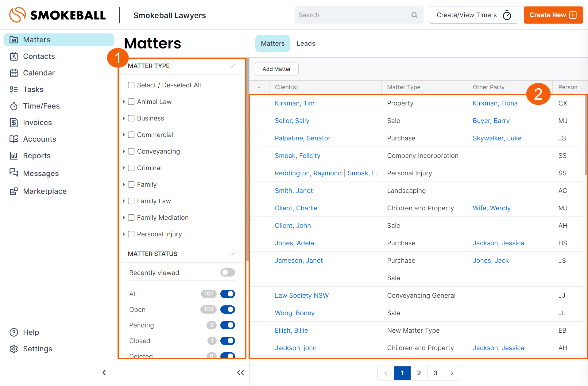Disable the Closed status toggle

(x=228, y=341)
